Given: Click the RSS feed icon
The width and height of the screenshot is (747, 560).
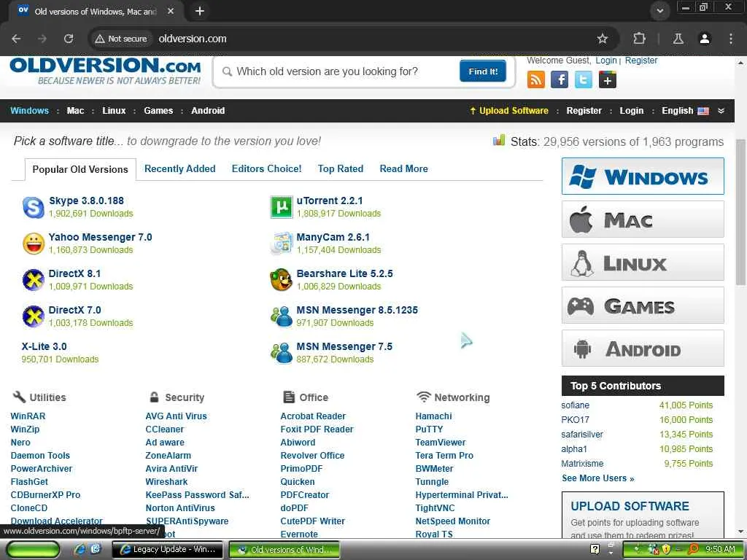Looking at the screenshot, I should pos(536,79).
